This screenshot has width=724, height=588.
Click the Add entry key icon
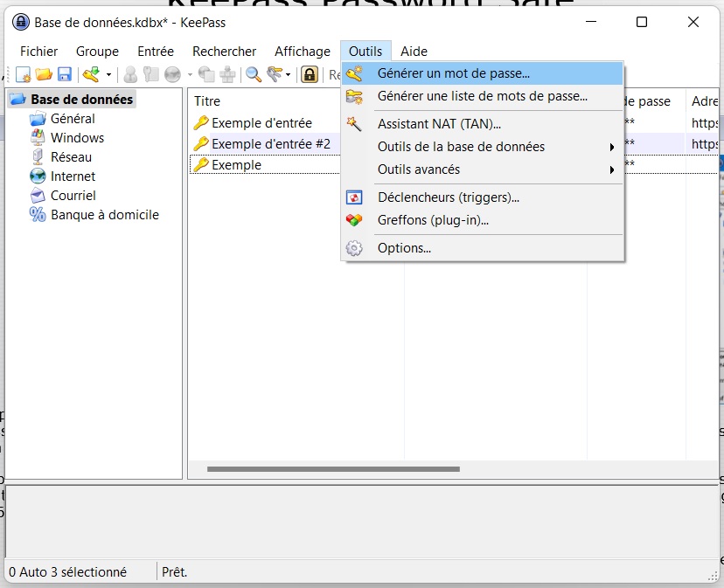91,75
